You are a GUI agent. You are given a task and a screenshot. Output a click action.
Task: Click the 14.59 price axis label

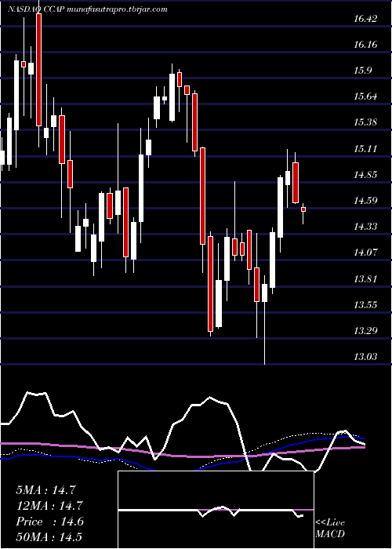365,201
